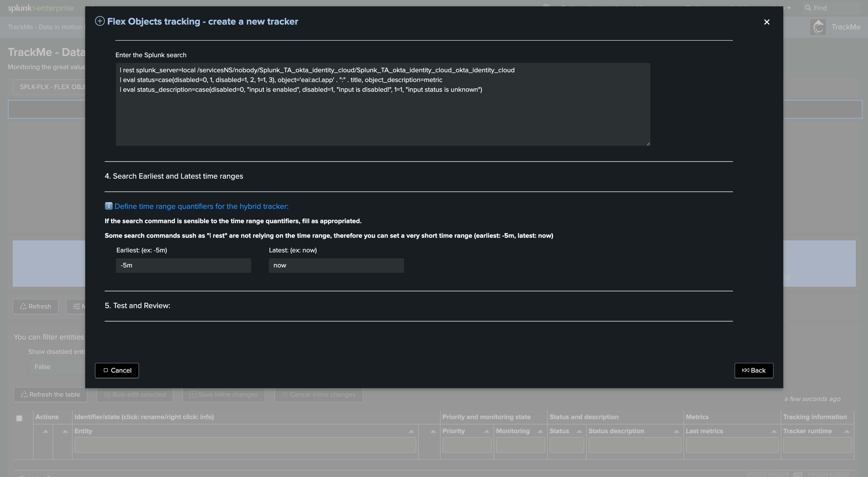Click the Save inline changes button

point(224,394)
